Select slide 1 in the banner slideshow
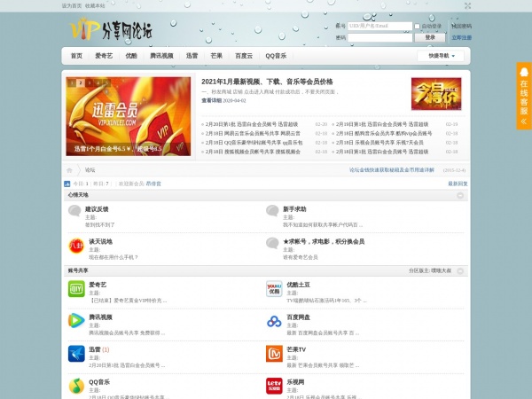The height and width of the screenshot is (399, 532). click(72, 82)
